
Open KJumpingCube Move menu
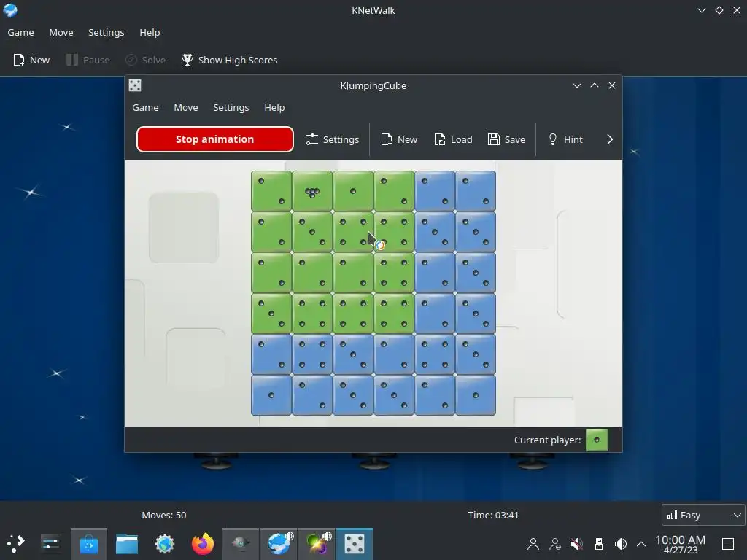[x=186, y=108]
